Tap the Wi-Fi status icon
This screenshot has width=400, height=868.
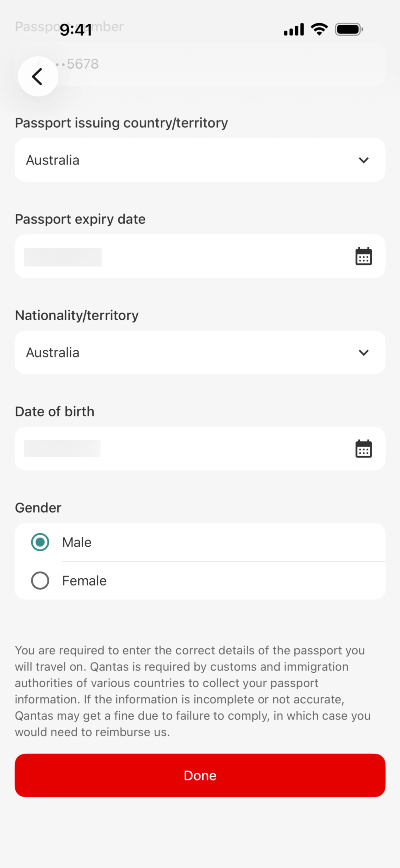(x=319, y=29)
